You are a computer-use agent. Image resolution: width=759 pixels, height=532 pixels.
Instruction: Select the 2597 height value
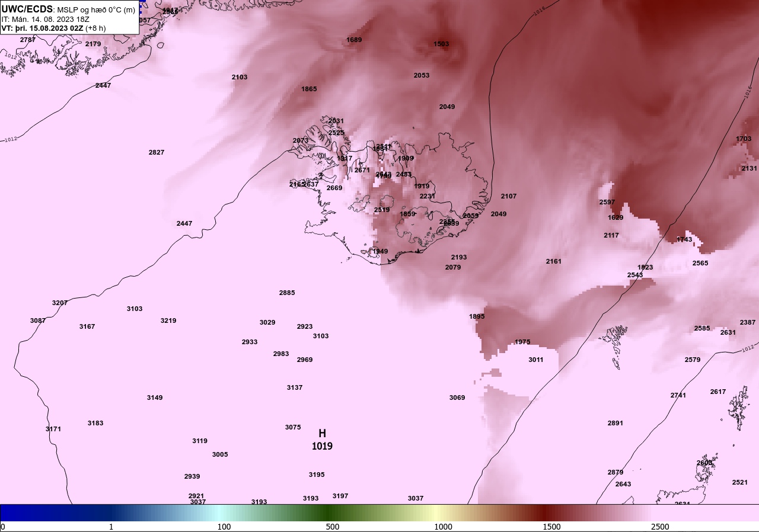click(x=607, y=202)
